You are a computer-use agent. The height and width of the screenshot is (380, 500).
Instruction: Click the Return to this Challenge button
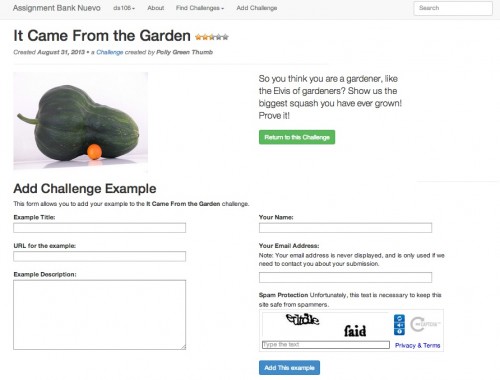click(297, 137)
